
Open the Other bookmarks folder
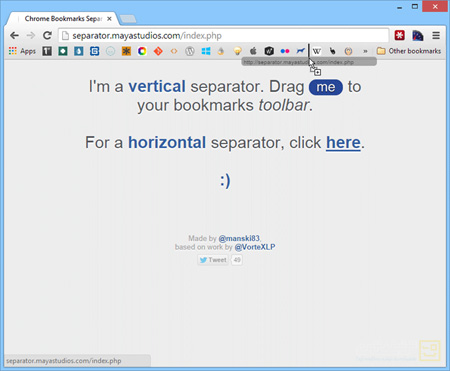[409, 51]
